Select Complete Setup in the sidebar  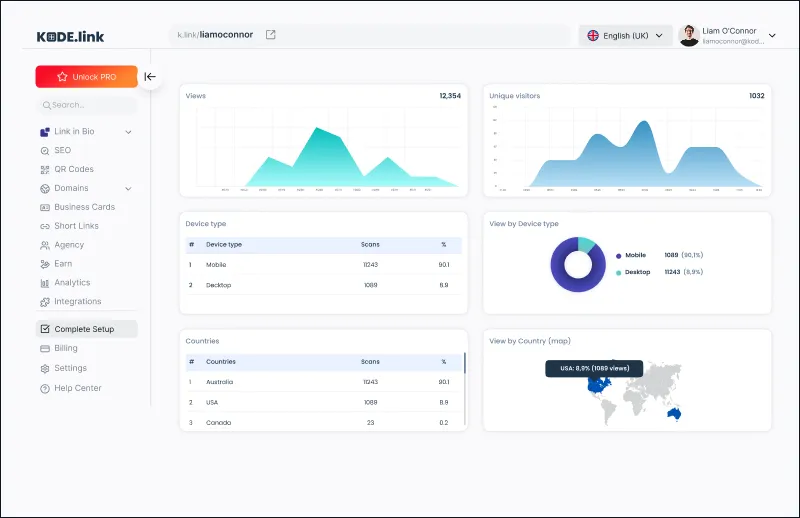(84, 329)
